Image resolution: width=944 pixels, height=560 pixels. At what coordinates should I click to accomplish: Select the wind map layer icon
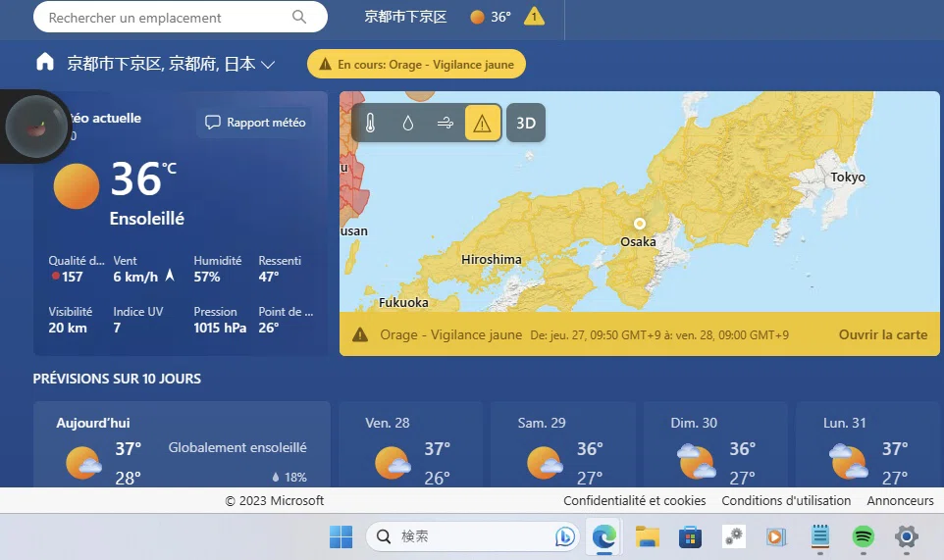click(445, 124)
